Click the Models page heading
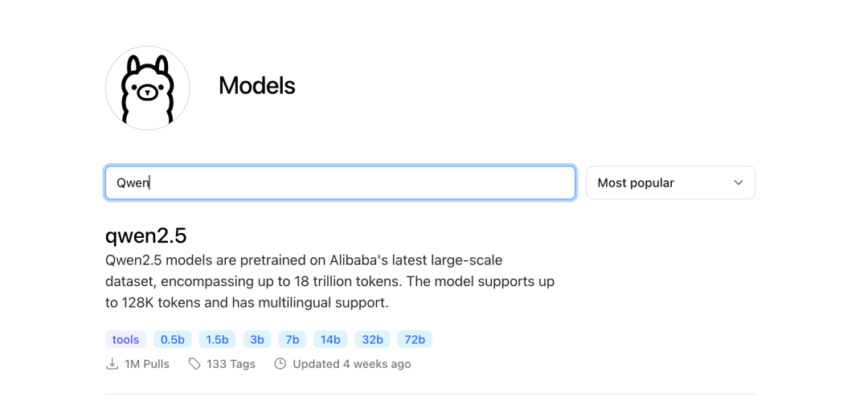 point(257,86)
